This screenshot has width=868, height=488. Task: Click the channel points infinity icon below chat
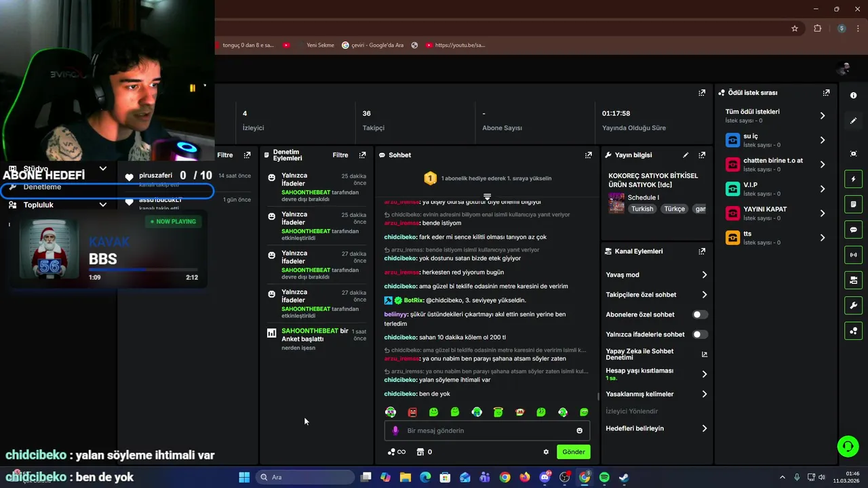[396, 452]
